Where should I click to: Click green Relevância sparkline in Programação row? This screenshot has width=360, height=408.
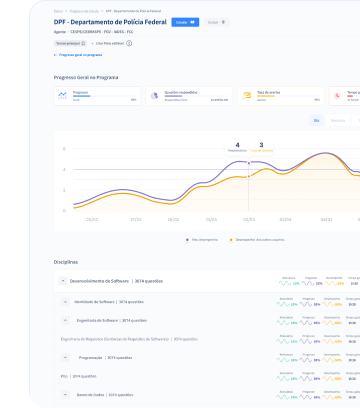[x=283, y=360]
